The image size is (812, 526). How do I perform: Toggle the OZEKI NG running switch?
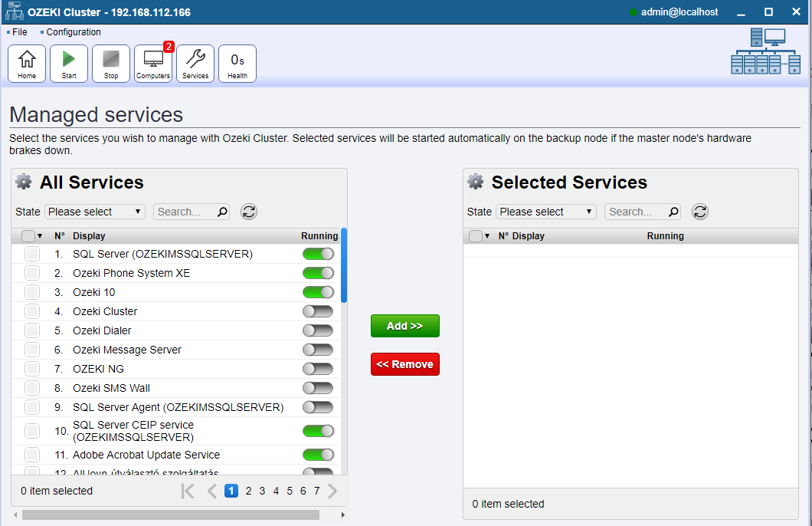click(318, 369)
